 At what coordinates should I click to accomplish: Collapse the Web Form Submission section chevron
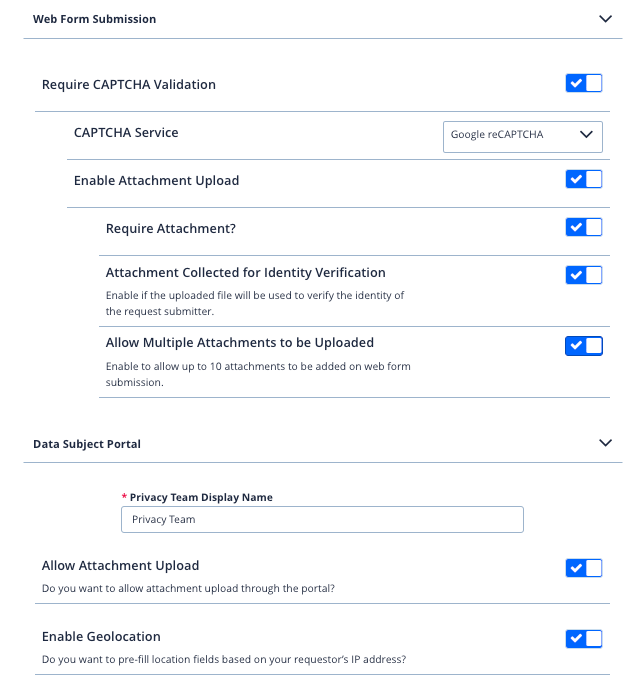click(604, 19)
